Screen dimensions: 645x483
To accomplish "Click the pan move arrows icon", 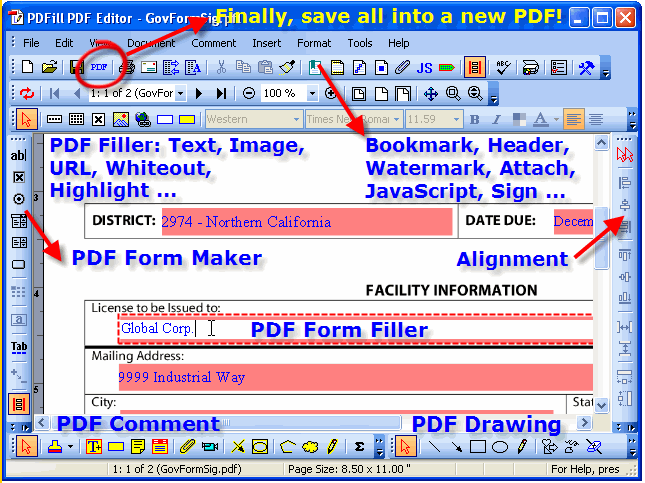I will (431, 94).
